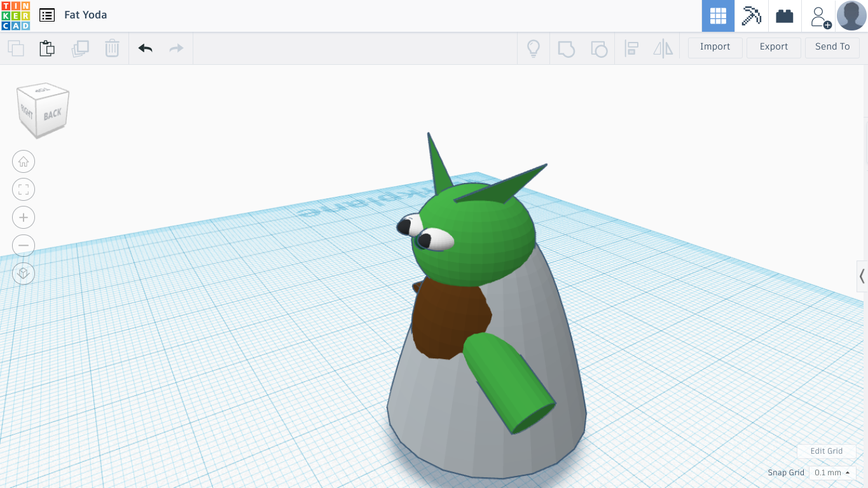Select the Mirror tool

pyautogui.click(x=663, y=48)
